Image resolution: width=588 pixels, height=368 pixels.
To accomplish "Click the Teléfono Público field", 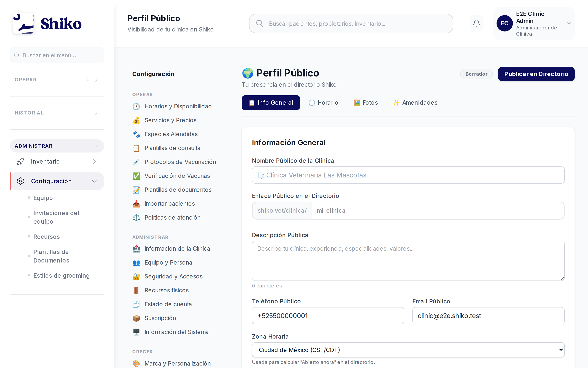I will 328,316.
